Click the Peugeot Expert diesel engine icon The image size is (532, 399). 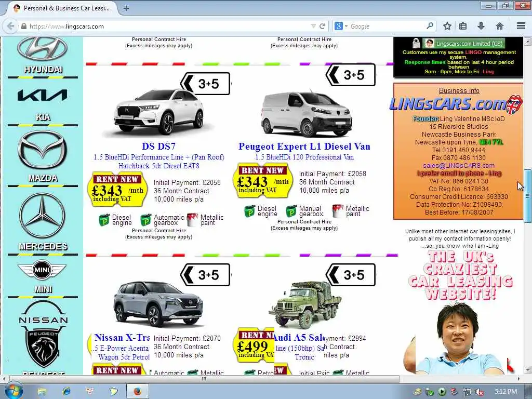[x=250, y=211]
